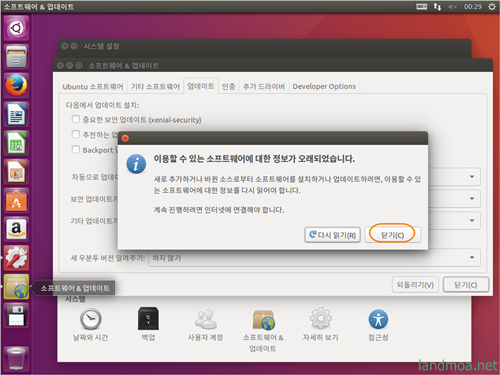The height and width of the screenshot is (375, 500).
Task: Click the blue info icon in dialog
Action: [x=136, y=164]
